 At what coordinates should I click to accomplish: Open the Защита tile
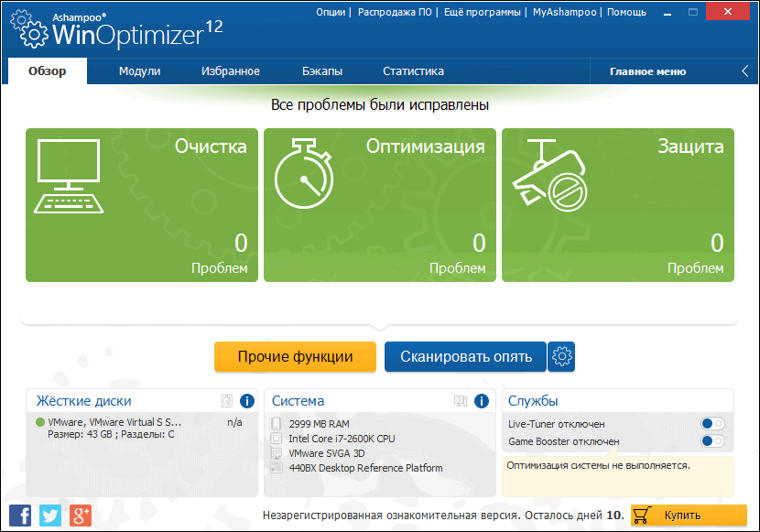618,205
